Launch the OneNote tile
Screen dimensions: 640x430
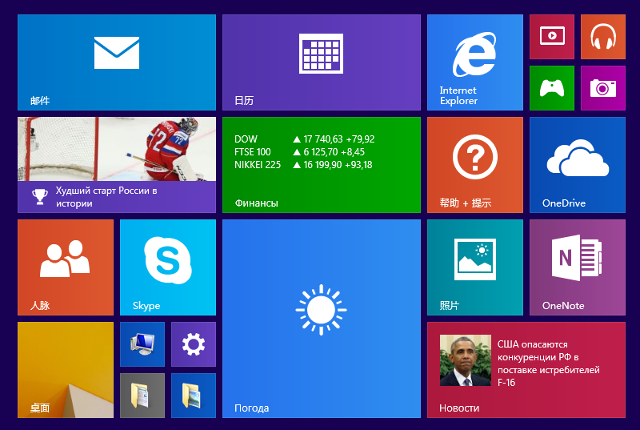pyautogui.click(x=578, y=267)
